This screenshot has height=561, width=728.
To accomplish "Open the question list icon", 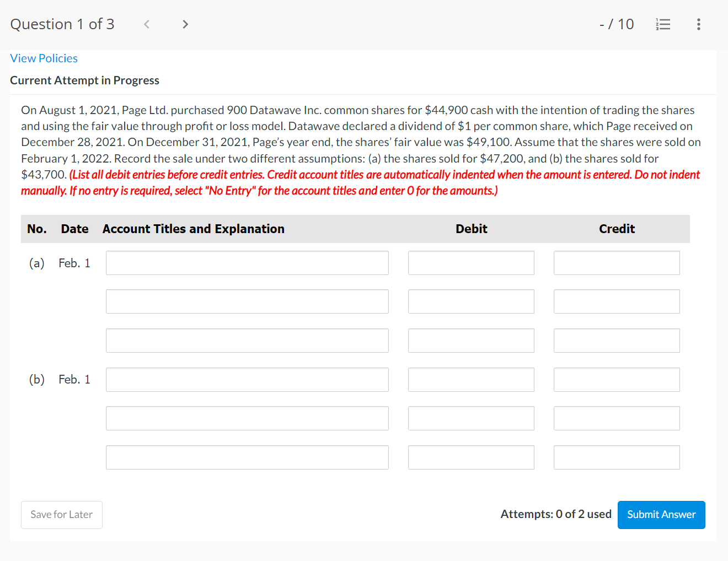I will [663, 24].
